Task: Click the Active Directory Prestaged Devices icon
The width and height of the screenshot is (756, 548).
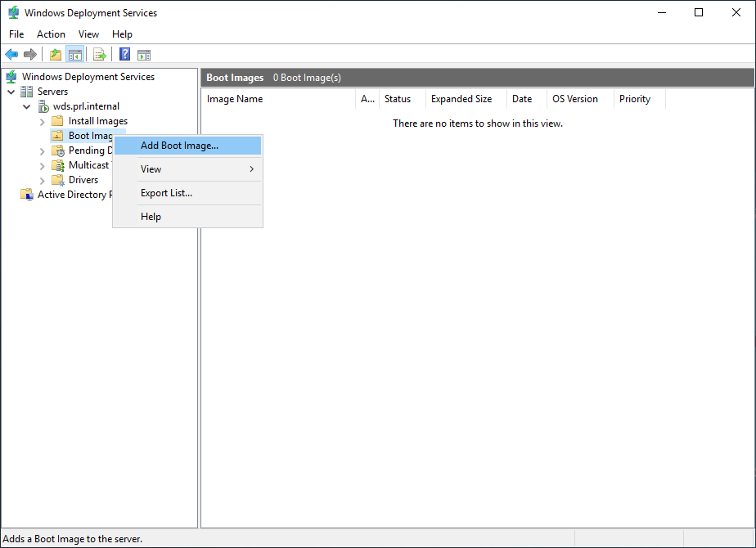Action: pos(26,195)
